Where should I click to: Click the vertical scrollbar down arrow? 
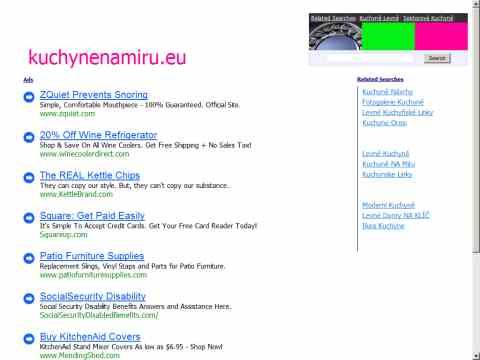[x=476, y=356]
